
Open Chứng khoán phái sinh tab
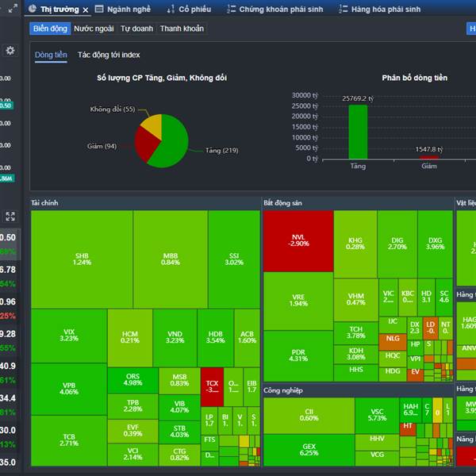click(275, 9)
